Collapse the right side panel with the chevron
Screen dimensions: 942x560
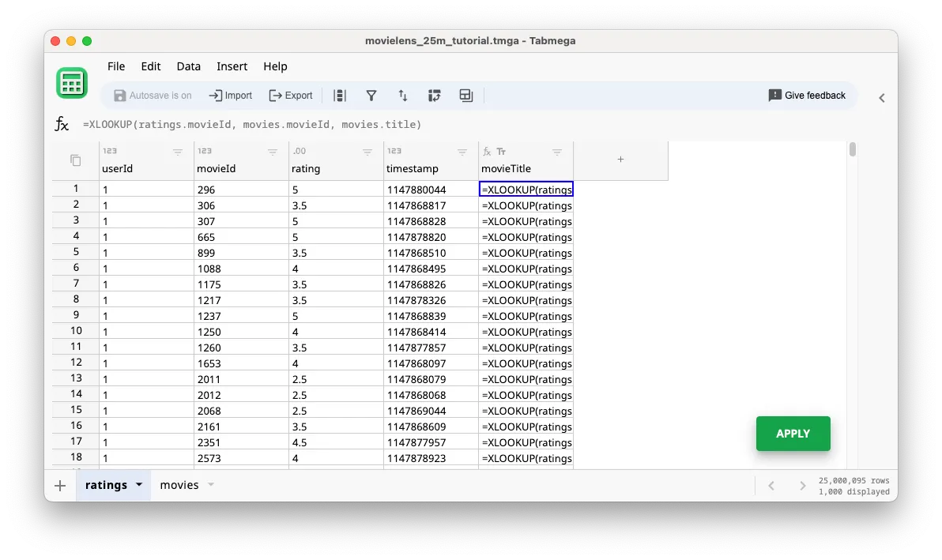(881, 98)
